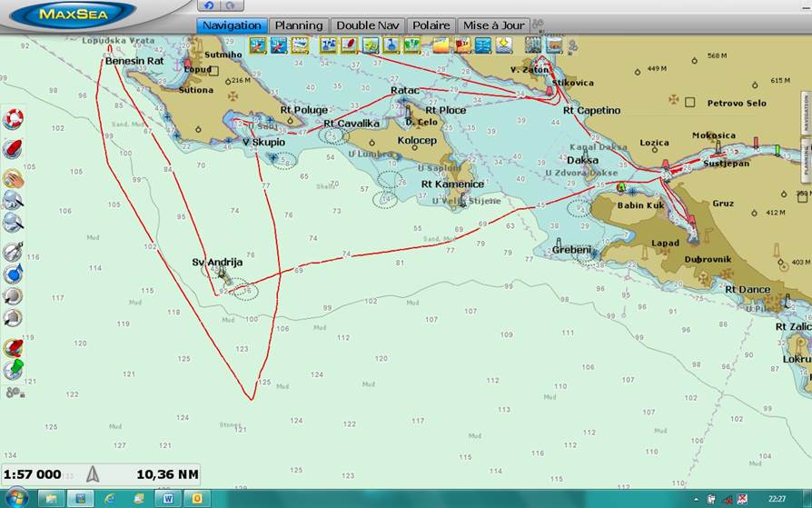Open the vertical Planning side panel
This screenshot has width=812, height=508.
point(805,158)
